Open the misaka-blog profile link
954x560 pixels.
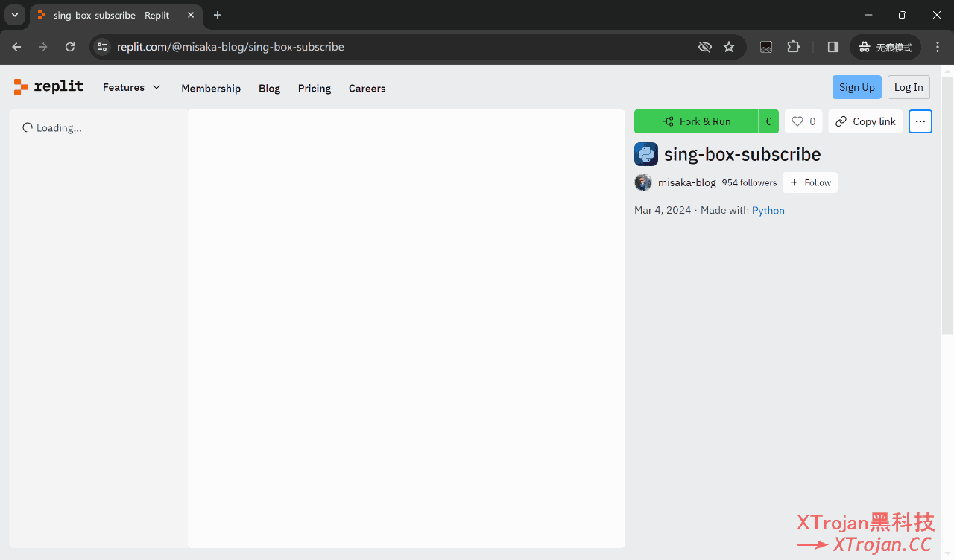pos(686,182)
